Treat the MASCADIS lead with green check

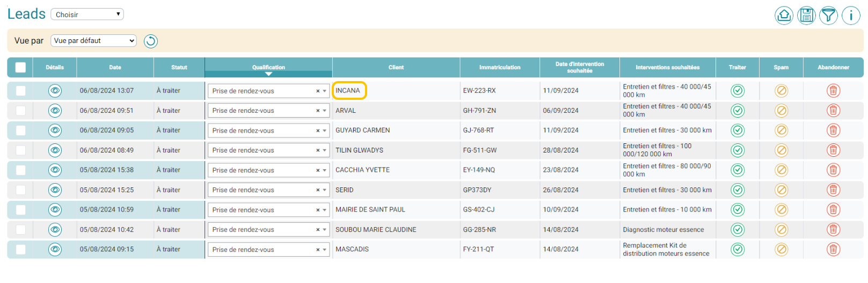pyautogui.click(x=738, y=249)
